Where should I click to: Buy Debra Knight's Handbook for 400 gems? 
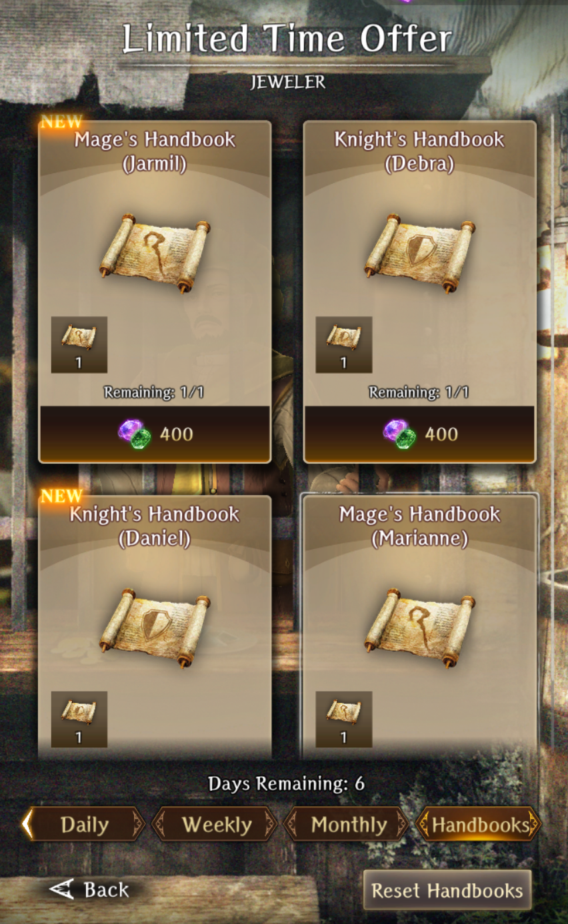pos(420,434)
